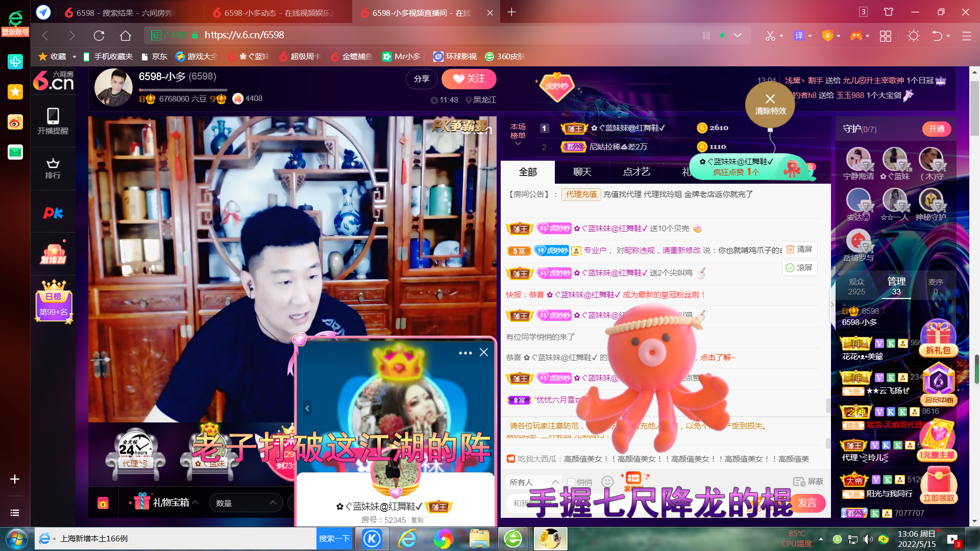980x551 pixels.
Task: Click the 点击了解 link in chat
Action: (717, 358)
